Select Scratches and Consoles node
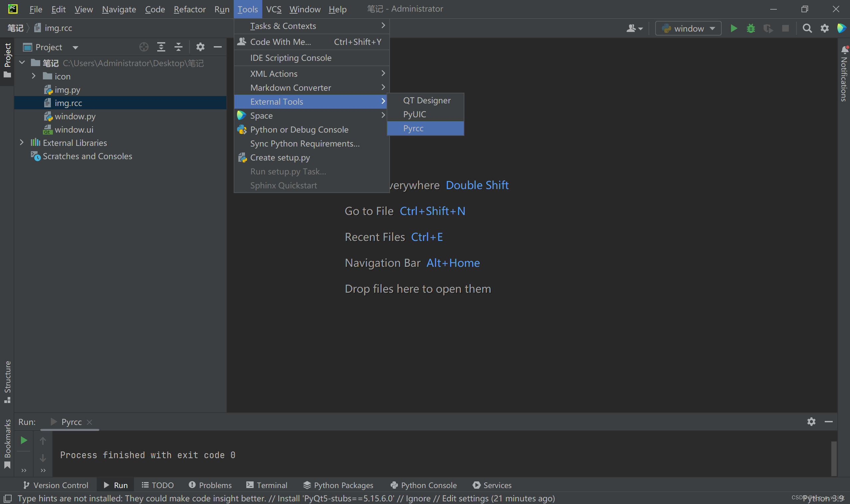This screenshot has height=504, width=850. (87, 156)
